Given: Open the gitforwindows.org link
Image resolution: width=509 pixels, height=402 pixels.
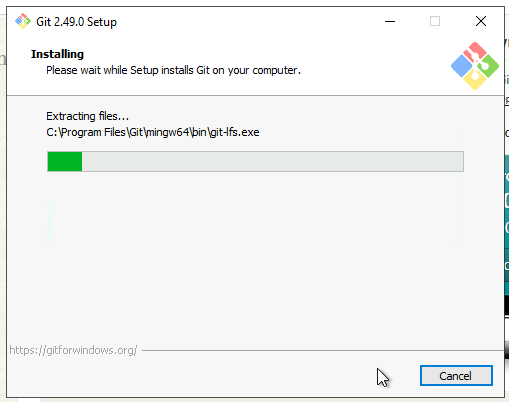Looking at the screenshot, I should (x=73, y=350).
